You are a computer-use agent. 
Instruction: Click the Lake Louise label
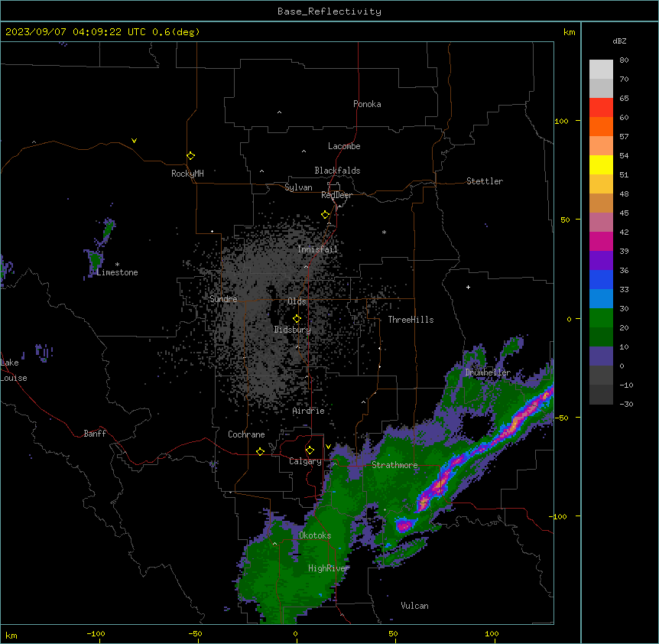(x=14, y=370)
